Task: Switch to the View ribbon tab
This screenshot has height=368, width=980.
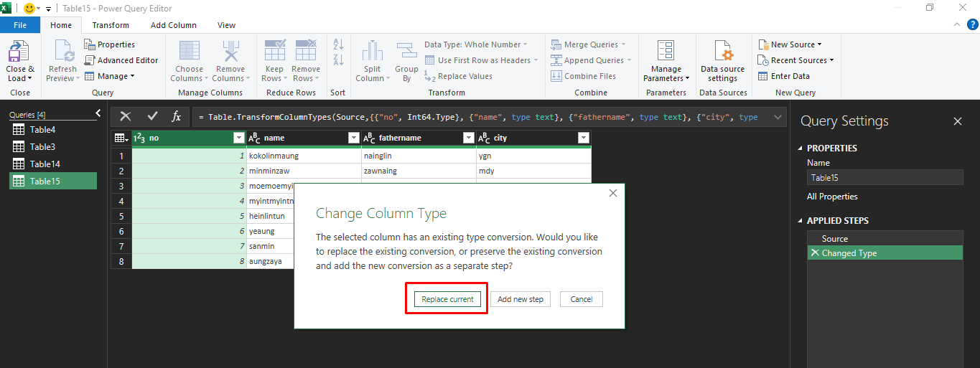Action: (x=227, y=25)
